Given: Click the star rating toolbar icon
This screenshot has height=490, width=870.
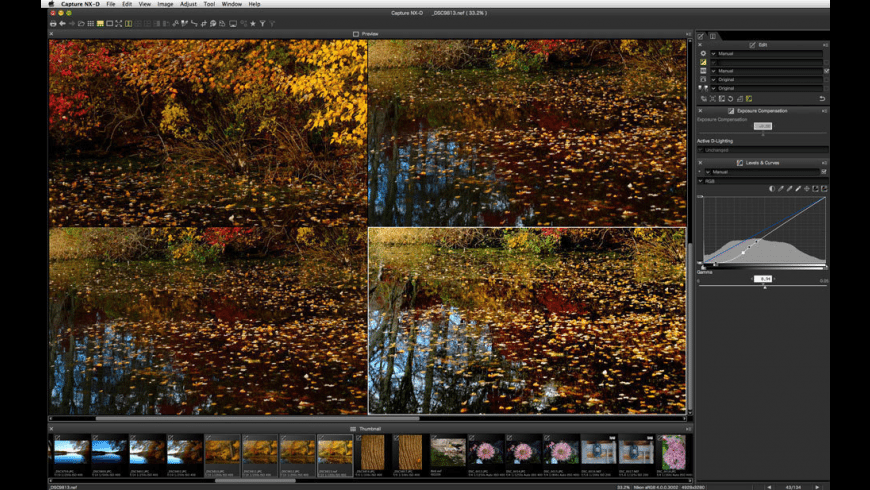Looking at the screenshot, I should [253, 23].
